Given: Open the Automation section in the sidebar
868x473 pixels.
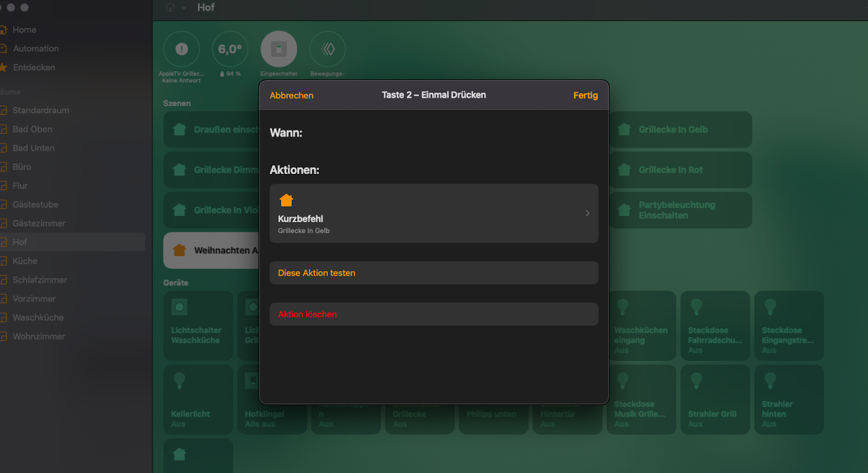Looking at the screenshot, I should click(x=35, y=49).
